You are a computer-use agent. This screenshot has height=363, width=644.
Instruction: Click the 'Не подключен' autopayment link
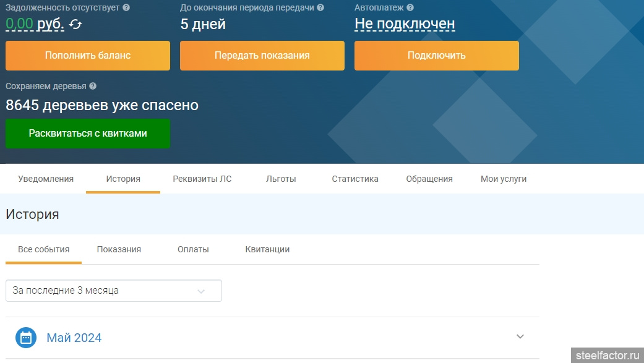(x=405, y=24)
